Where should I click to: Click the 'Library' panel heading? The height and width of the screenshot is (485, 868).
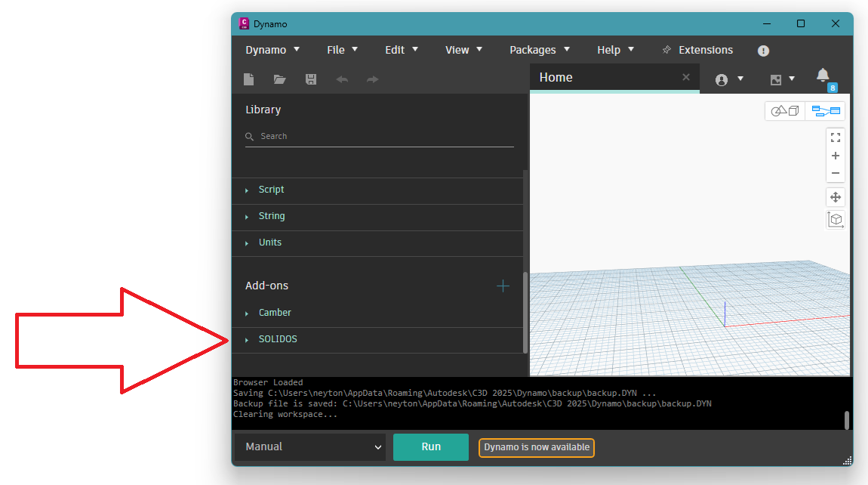click(x=263, y=110)
